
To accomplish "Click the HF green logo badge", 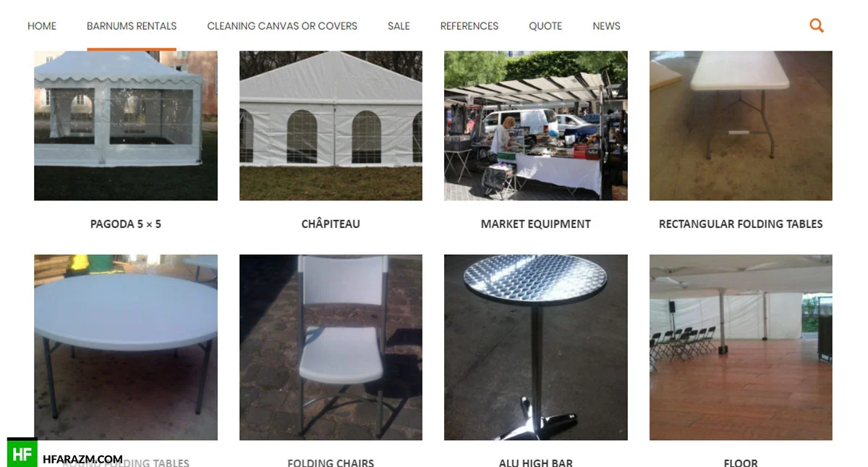I will coord(22,453).
